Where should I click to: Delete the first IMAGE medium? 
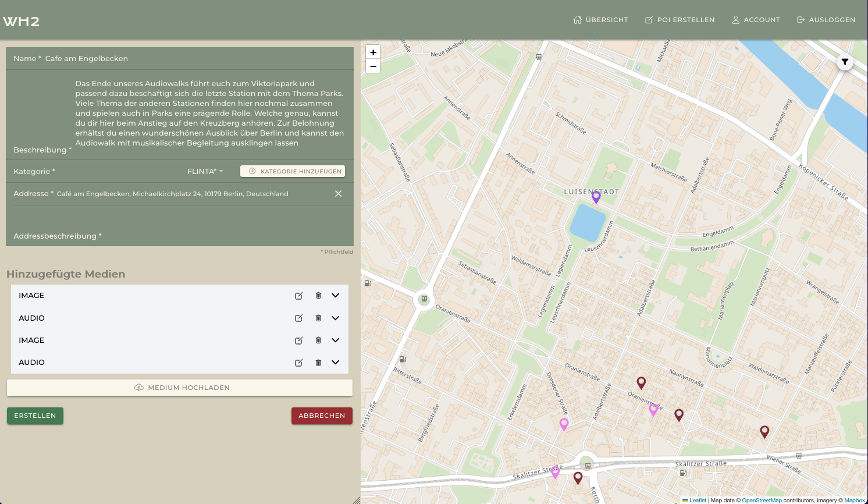[318, 296]
